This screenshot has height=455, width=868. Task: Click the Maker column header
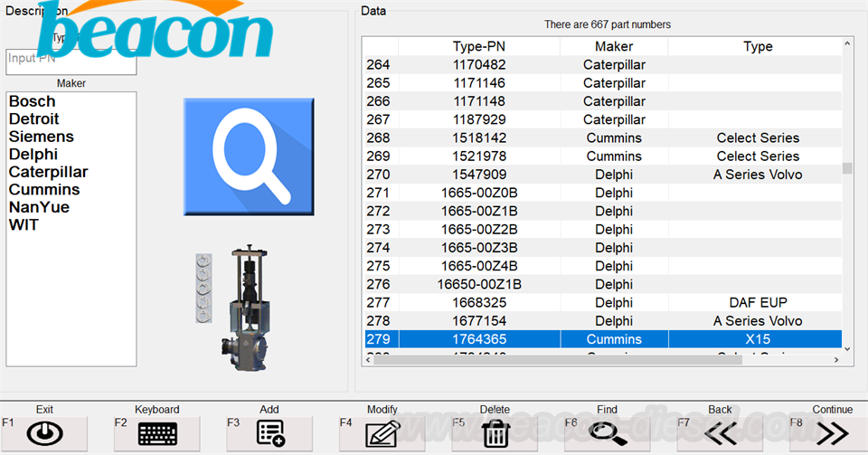(614, 46)
